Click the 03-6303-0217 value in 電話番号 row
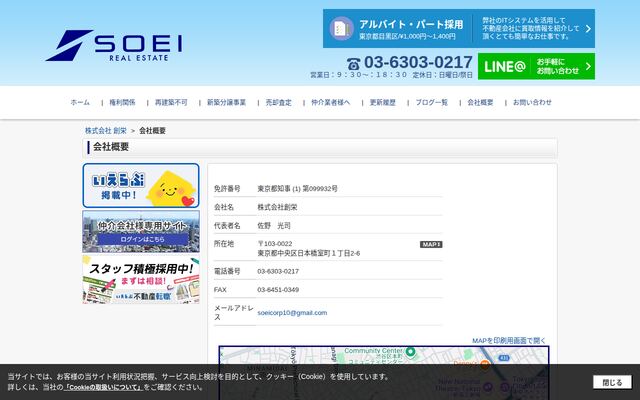 (278, 271)
